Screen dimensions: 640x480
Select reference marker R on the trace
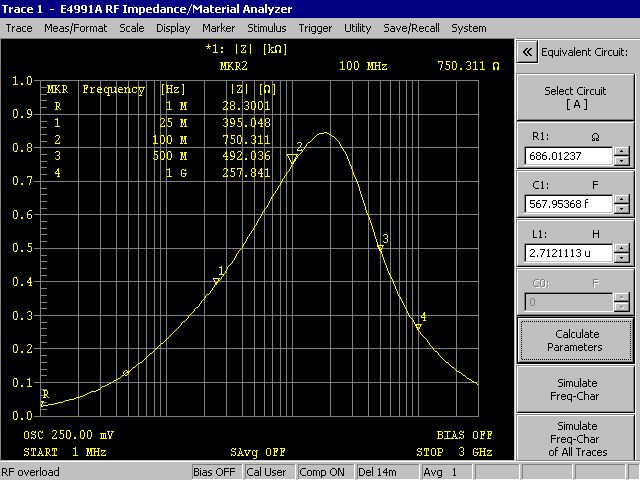pyautogui.click(x=42, y=404)
